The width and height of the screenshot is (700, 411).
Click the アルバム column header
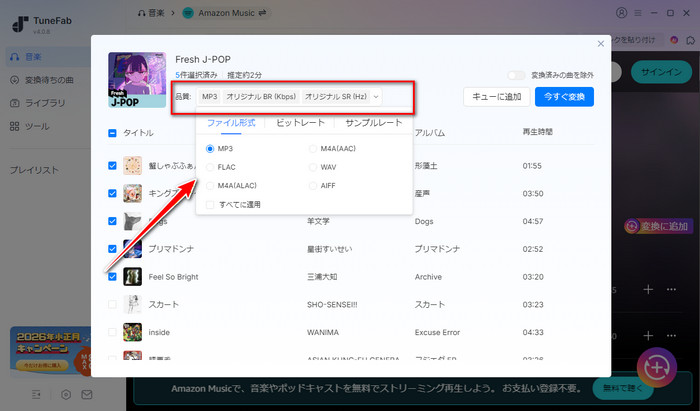coord(429,133)
